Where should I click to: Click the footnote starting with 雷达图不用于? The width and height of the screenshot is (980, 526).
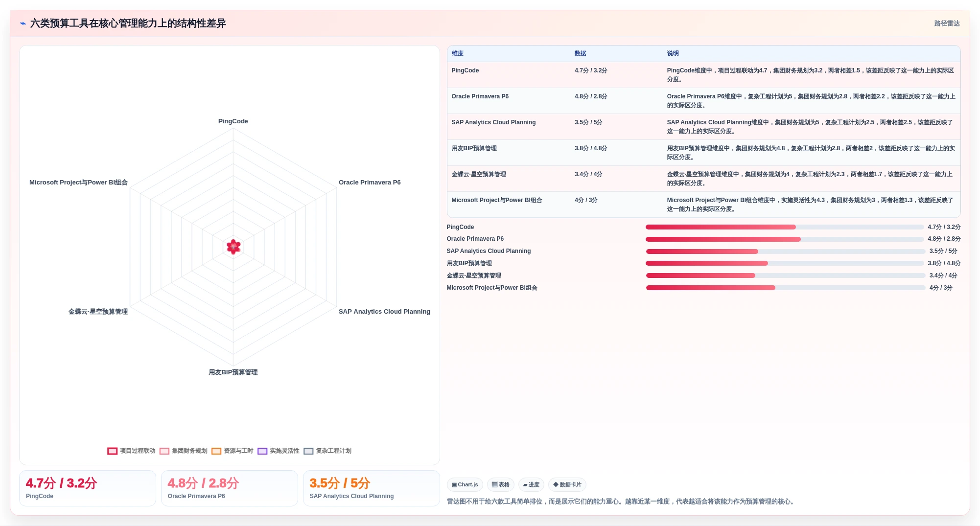point(621,502)
